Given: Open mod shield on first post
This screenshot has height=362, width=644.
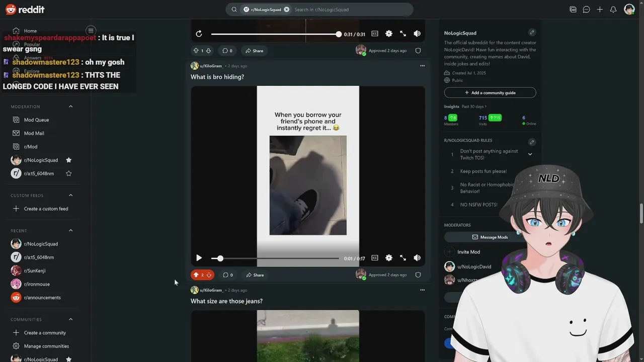Looking at the screenshot, I should tap(418, 51).
